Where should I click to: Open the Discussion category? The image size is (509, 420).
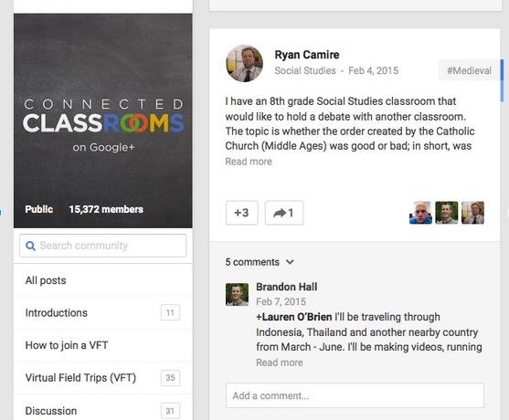[x=103, y=410]
